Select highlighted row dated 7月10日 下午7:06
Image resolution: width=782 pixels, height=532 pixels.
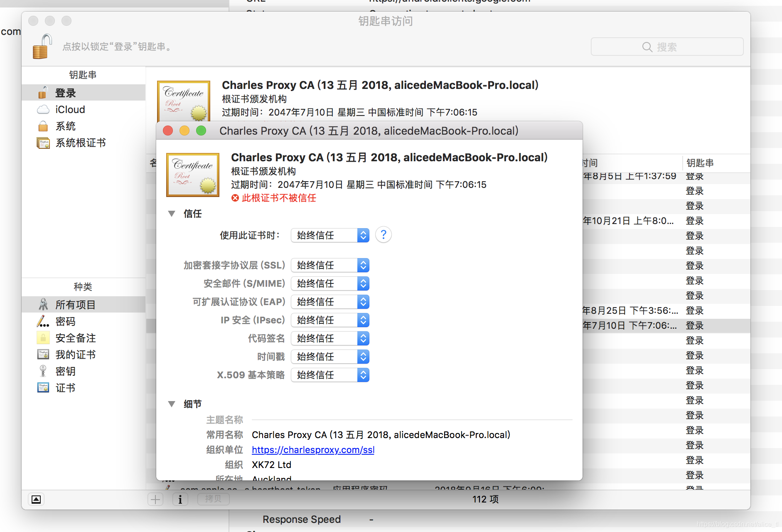click(666, 325)
